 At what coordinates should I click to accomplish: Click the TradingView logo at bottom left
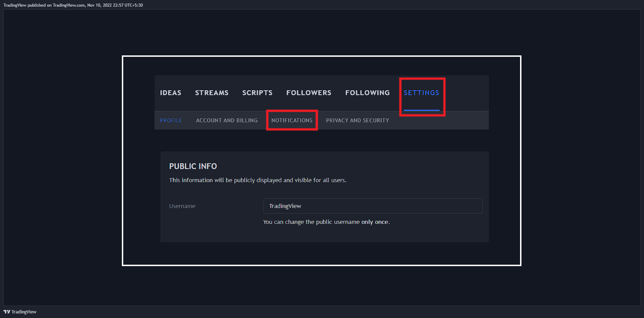20,312
